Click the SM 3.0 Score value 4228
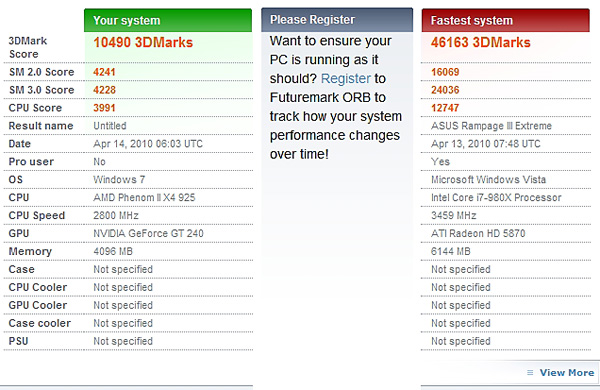This screenshot has width=600, height=390. click(x=104, y=90)
